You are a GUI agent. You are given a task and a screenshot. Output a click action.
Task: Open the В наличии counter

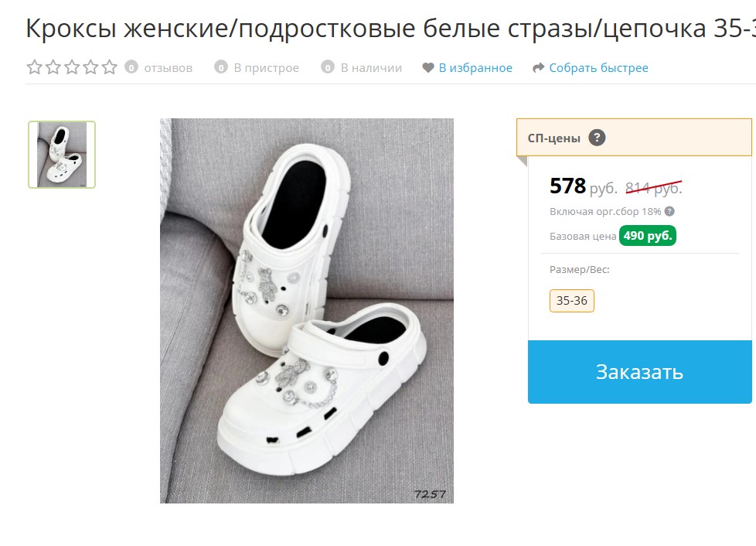[x=362, y=68]
